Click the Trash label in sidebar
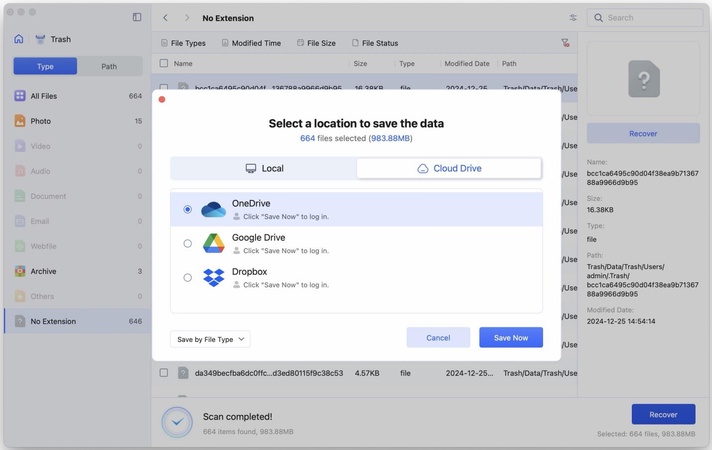This screenshot has height=450, width=712. tap(61, 40)
